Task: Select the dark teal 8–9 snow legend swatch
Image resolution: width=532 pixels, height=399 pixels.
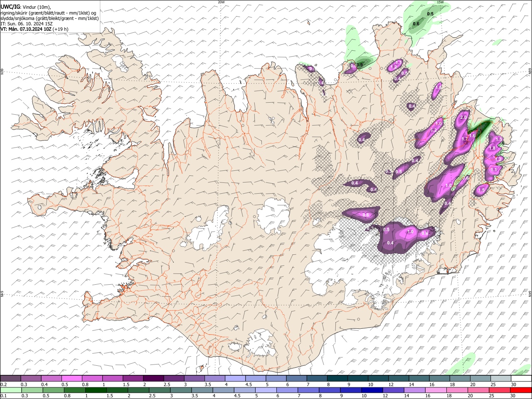Action: [337, 378]
